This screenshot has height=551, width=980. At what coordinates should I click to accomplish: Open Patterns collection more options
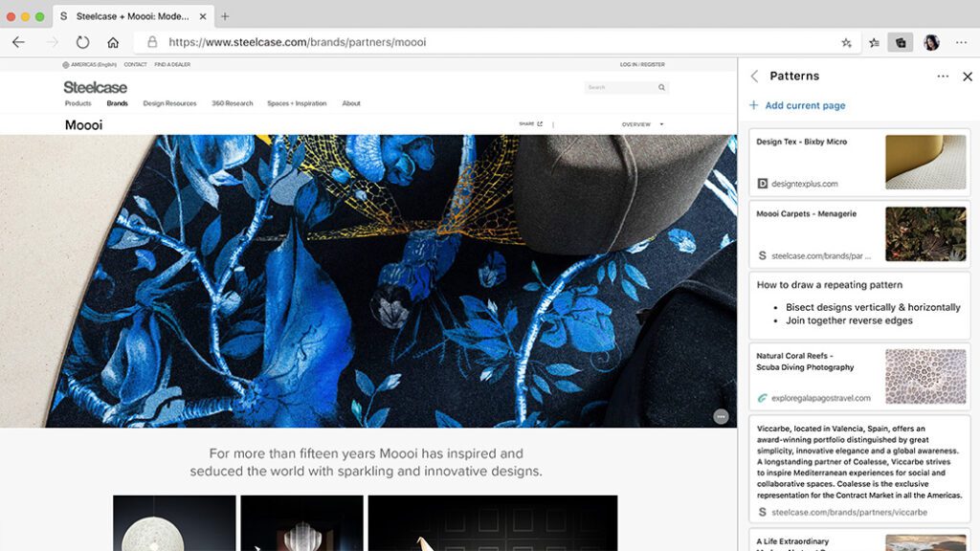coord(943,77)
